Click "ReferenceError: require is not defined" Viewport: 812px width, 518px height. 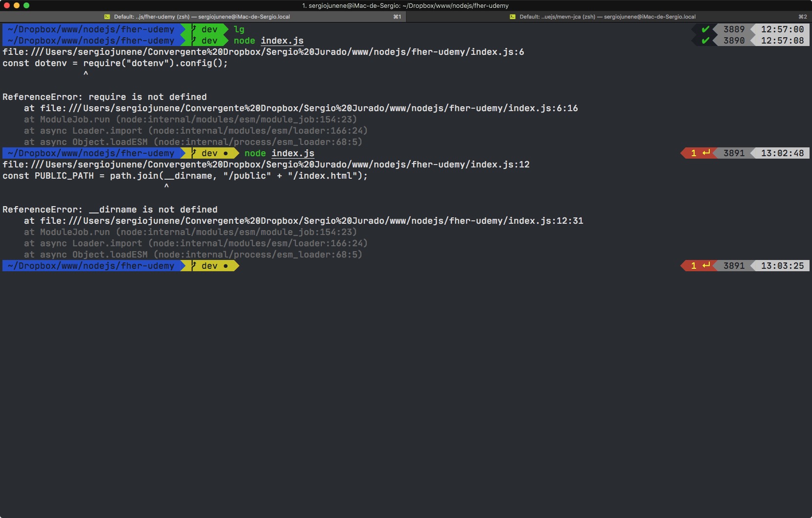[x=105, y=97]
